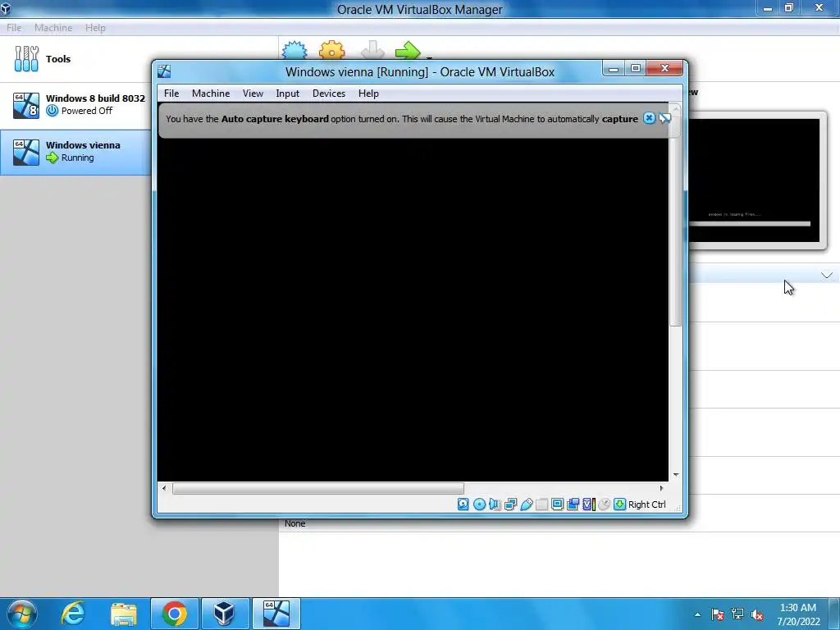Click the don't-show-again icon on notification
This screenshot has height=630, width=840.
(664, 118)
